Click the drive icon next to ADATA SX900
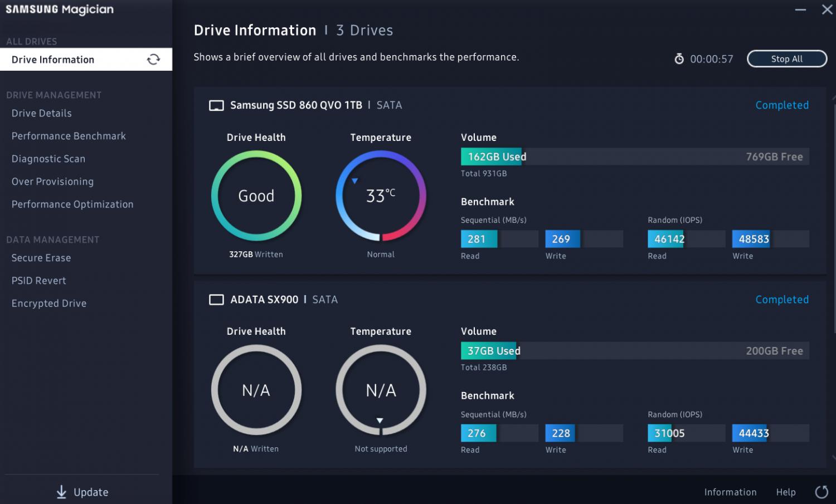The height and width of the screenshot is (504, 836). [216, 300]
